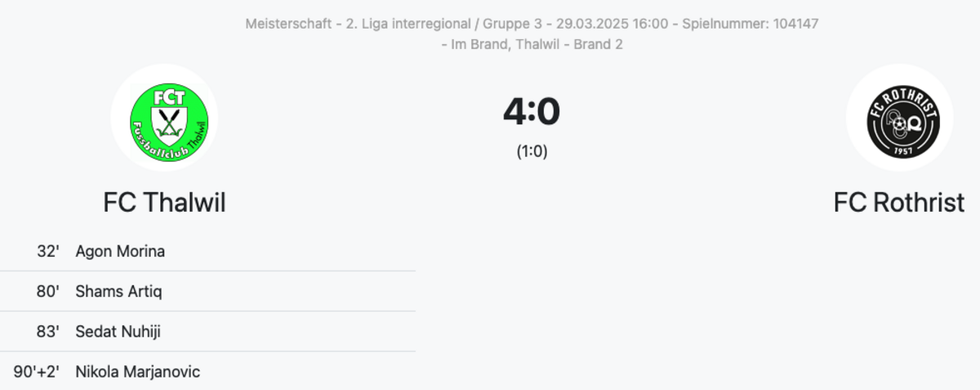Click the 32' goal minute marker

point(48,251)
